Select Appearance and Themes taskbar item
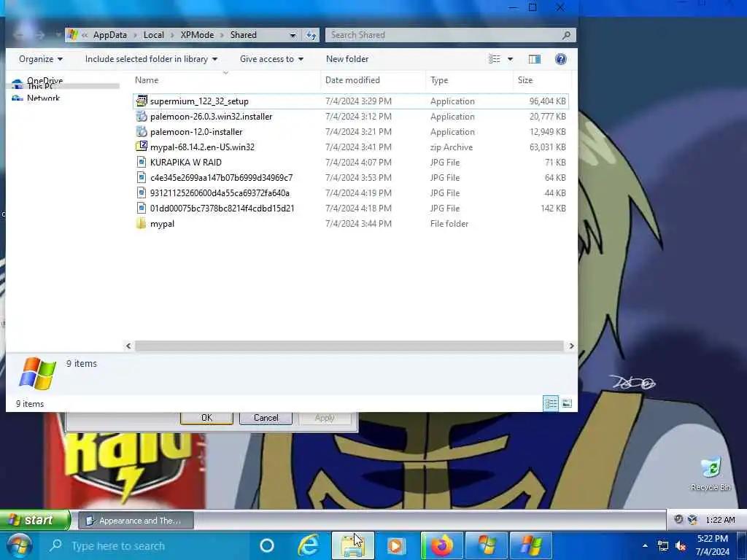The width and height of the screenshot is (747, 560). 135,521
